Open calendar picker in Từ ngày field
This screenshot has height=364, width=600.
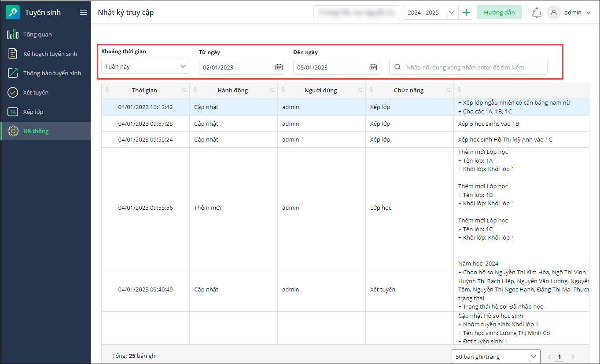point(279,67)
